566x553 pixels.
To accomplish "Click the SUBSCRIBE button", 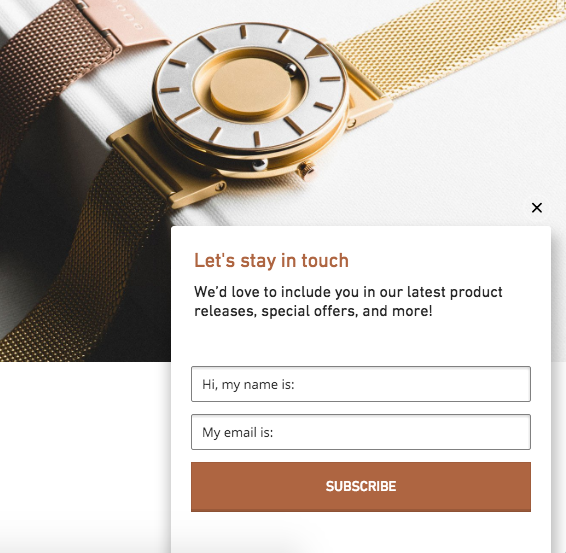I will pos(361,487).
